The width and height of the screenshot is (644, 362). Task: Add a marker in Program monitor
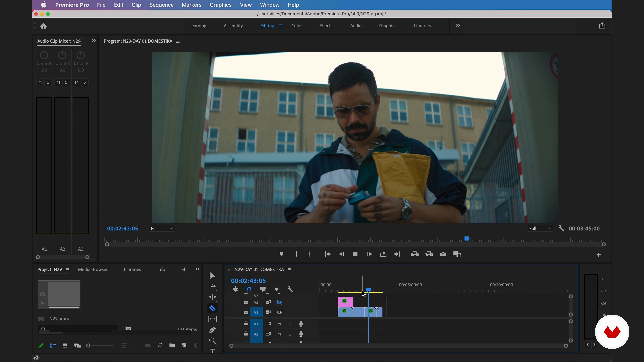click(282, 254)
